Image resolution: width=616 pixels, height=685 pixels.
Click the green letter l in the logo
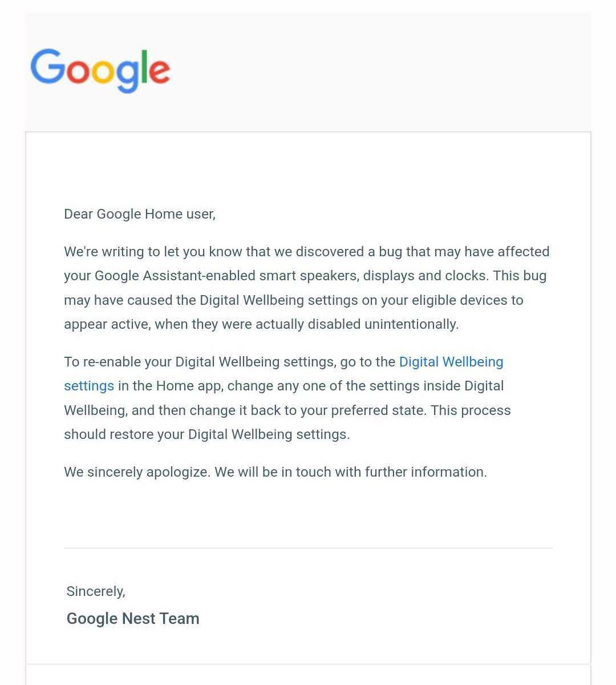(x=147, y=66)
